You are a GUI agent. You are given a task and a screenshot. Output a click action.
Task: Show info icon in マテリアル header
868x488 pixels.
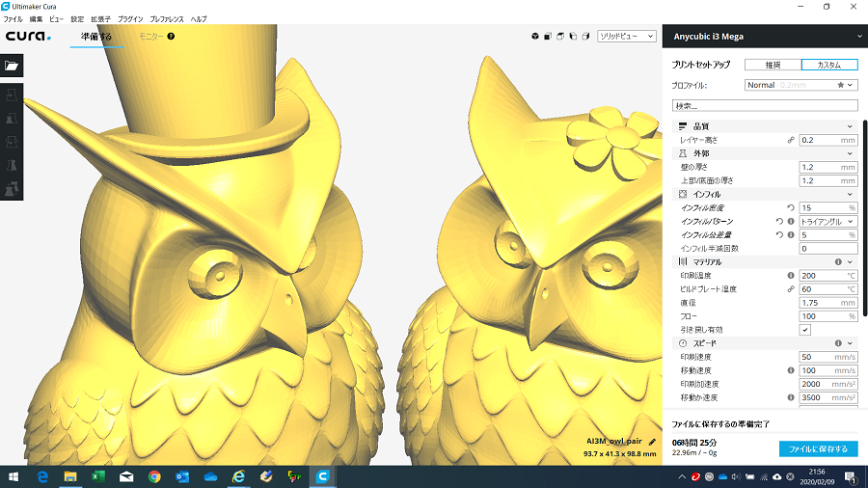[x=838, y=261]
